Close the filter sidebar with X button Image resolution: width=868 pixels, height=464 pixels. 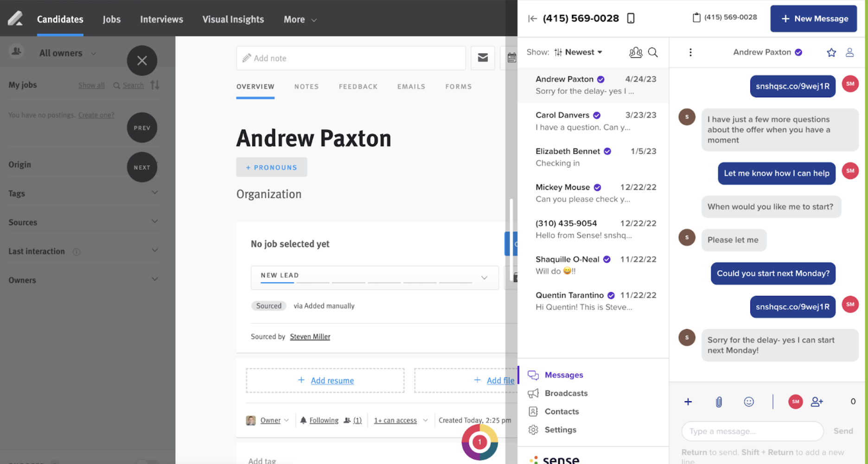coord(142,60)
